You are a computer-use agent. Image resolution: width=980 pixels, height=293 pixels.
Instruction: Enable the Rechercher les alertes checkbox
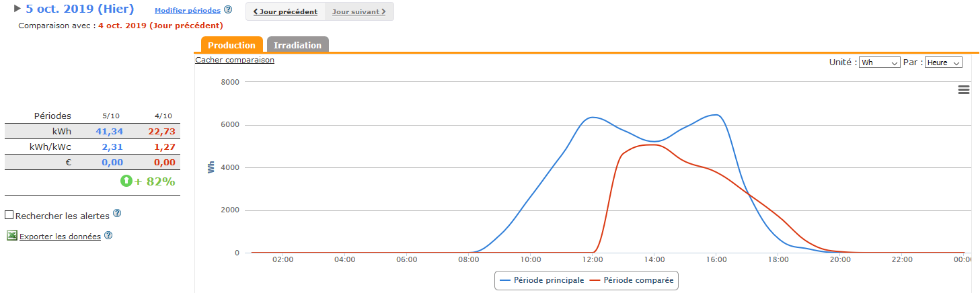[9, 215]
